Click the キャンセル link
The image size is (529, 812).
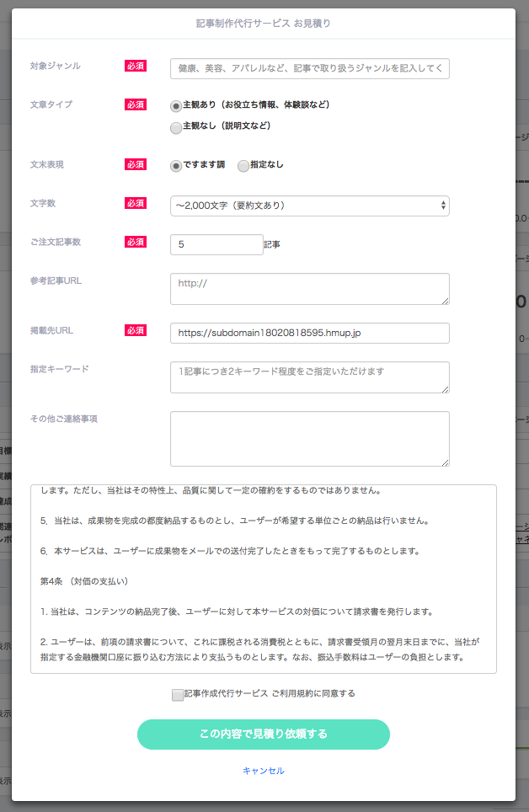point(263,771)
